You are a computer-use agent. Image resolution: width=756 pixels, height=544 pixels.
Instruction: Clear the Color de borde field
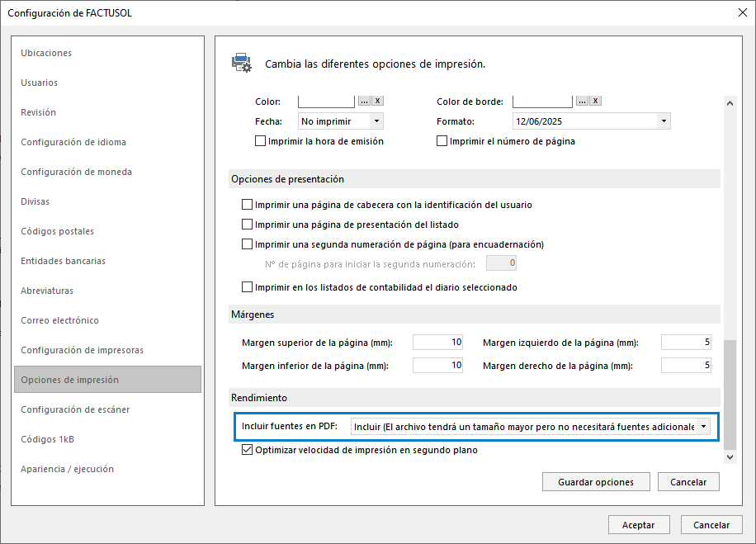click(x=596, y=101)
